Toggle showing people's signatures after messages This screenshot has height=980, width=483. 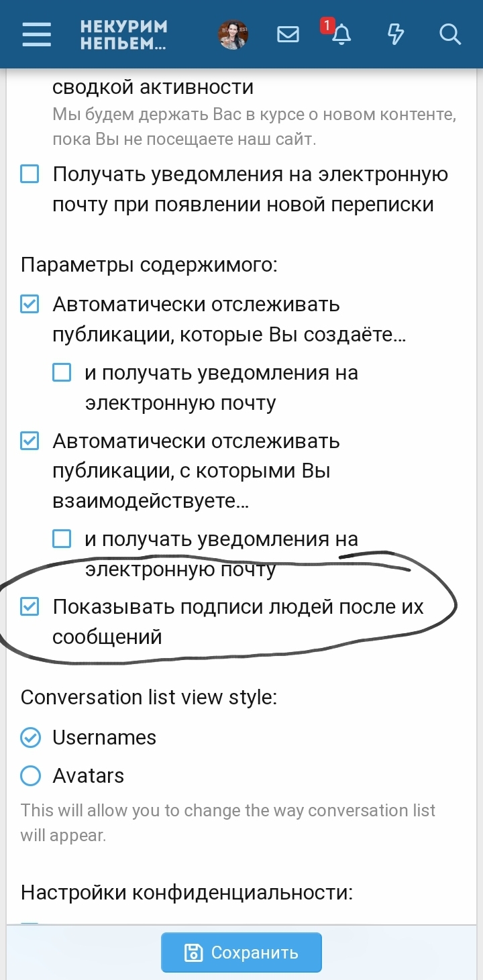point(30,607)
